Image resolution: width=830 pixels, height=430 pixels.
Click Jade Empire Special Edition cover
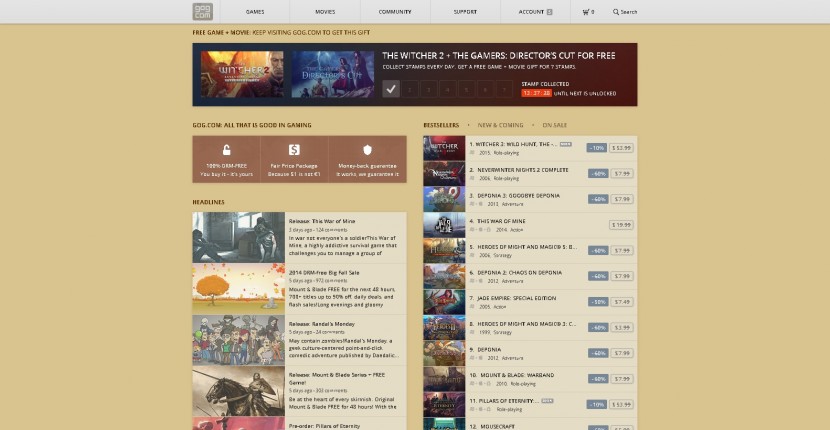444,302
